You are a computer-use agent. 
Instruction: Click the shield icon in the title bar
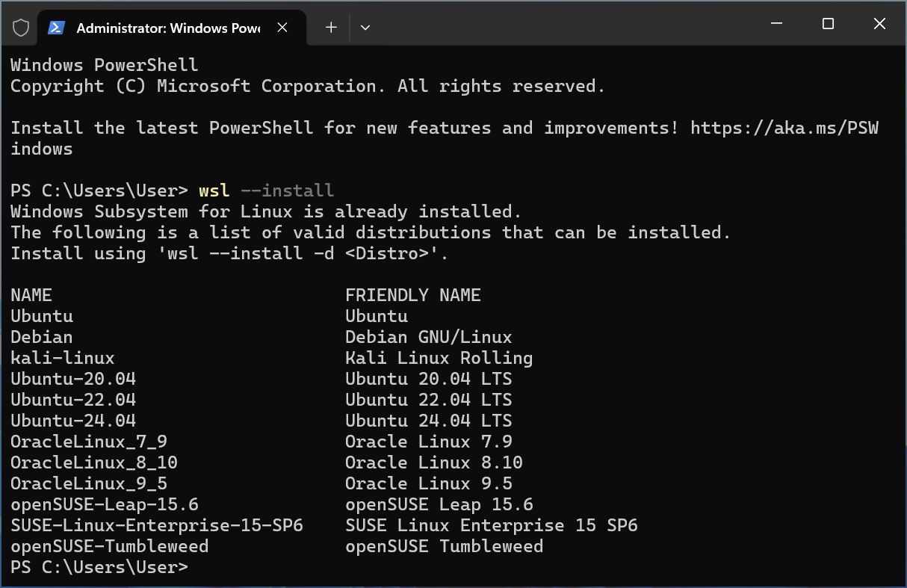click(21, 27)
